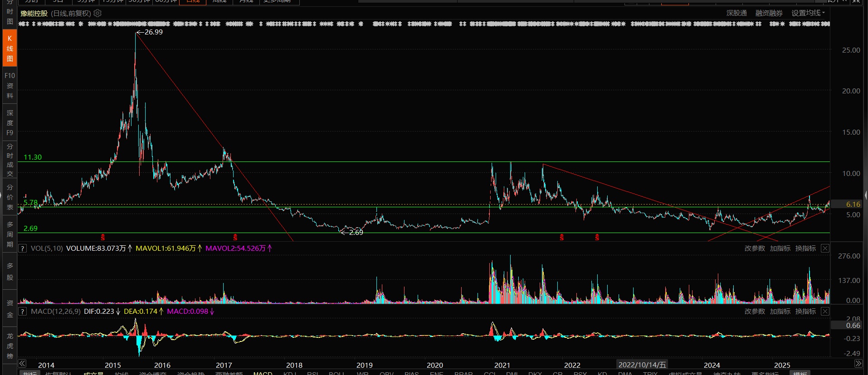This screenshot has width=868, height=375.
Task: Jump timeline forward with double-right arrow
Action: (858, 364)
